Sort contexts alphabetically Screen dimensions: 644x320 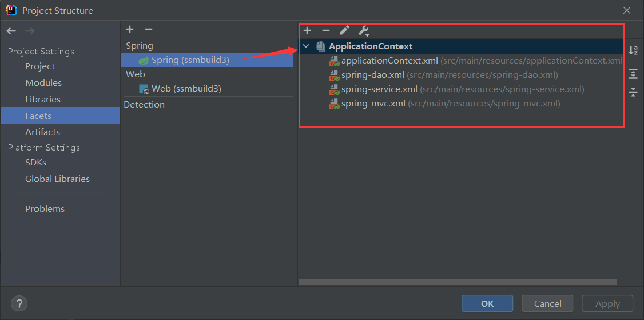[x=633, y=50]
